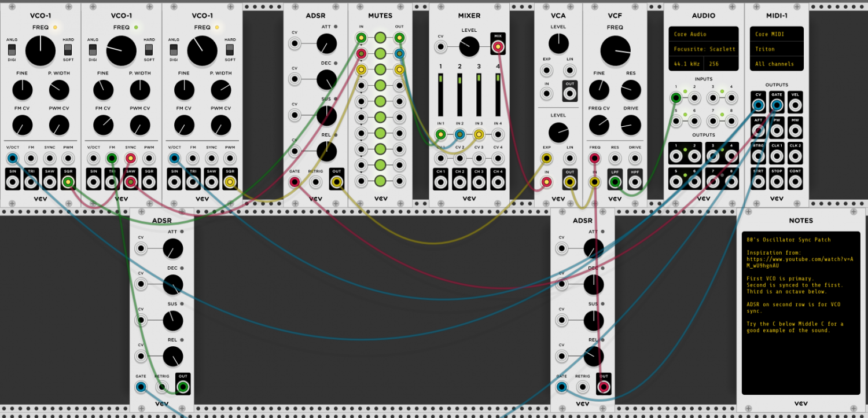Viewport: 868px width, 418px height.
Task: Flip HARD/SOFT switch on leftmost VCO-1
Action: tap(68, 50)
